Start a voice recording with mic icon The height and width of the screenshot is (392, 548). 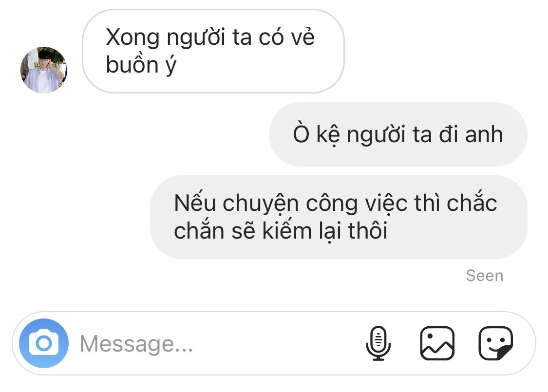[378, 343]
